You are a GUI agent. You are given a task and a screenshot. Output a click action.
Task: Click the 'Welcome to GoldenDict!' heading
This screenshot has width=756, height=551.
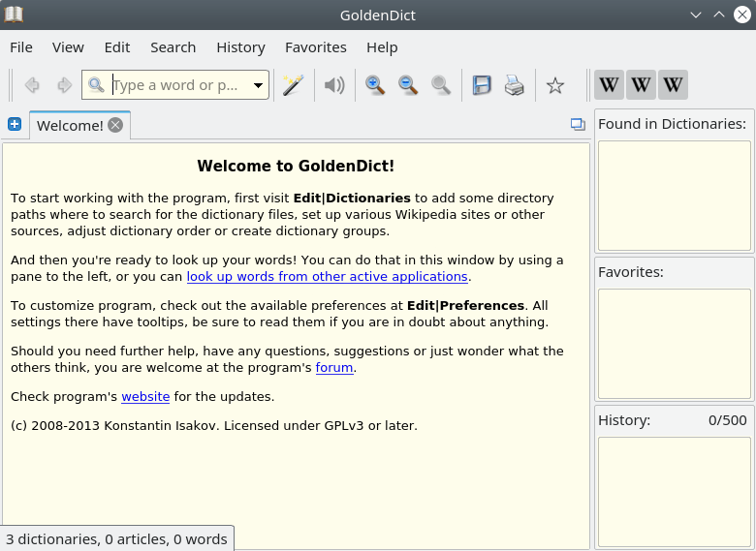pos(296,166)
